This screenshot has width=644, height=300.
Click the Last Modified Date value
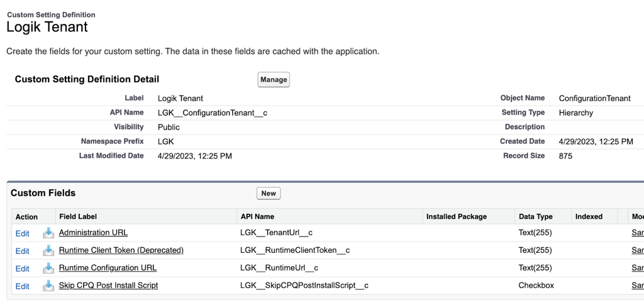[195, 156]
